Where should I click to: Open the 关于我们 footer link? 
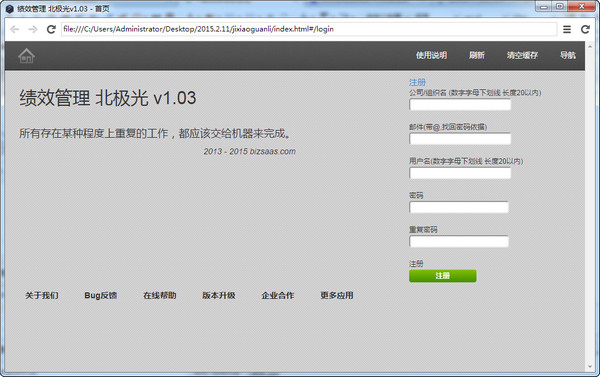[42, 295]
